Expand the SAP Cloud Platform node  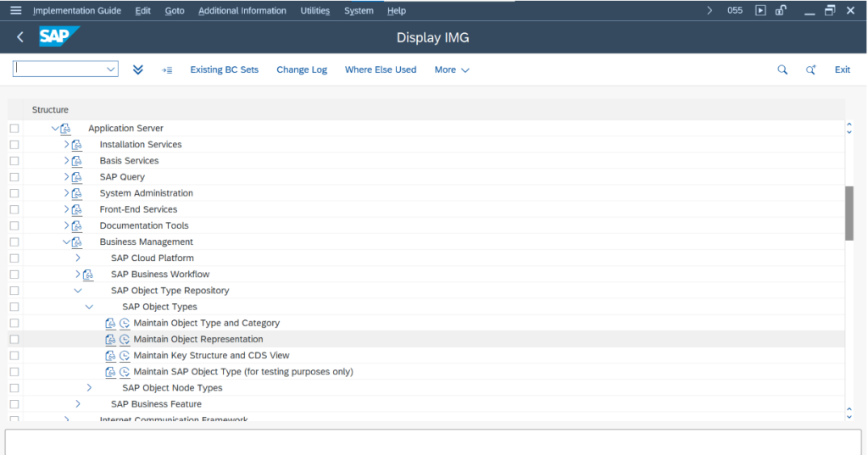point(77,258)
